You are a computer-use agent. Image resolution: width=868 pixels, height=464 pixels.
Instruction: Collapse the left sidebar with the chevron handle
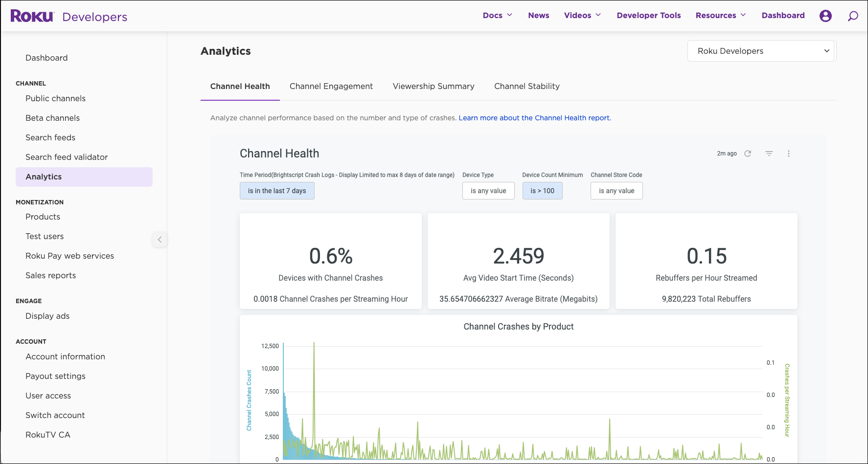coord(160,240)
